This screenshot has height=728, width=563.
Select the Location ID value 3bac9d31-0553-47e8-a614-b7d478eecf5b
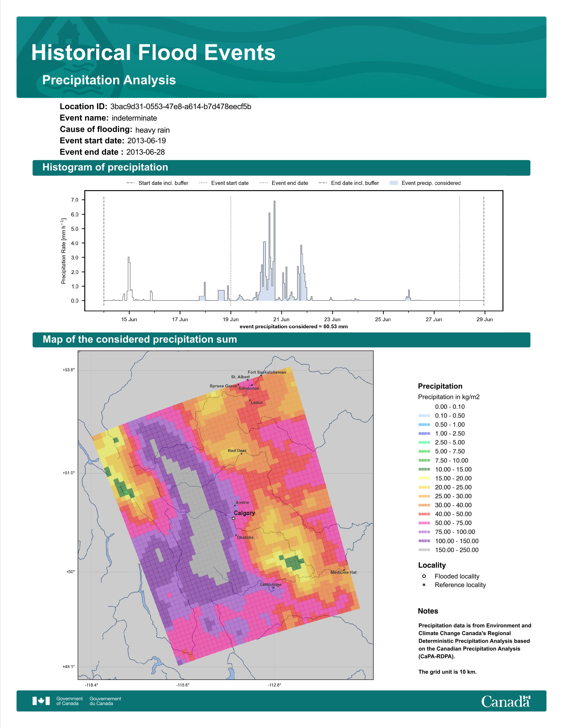click(x=181, y=107)
